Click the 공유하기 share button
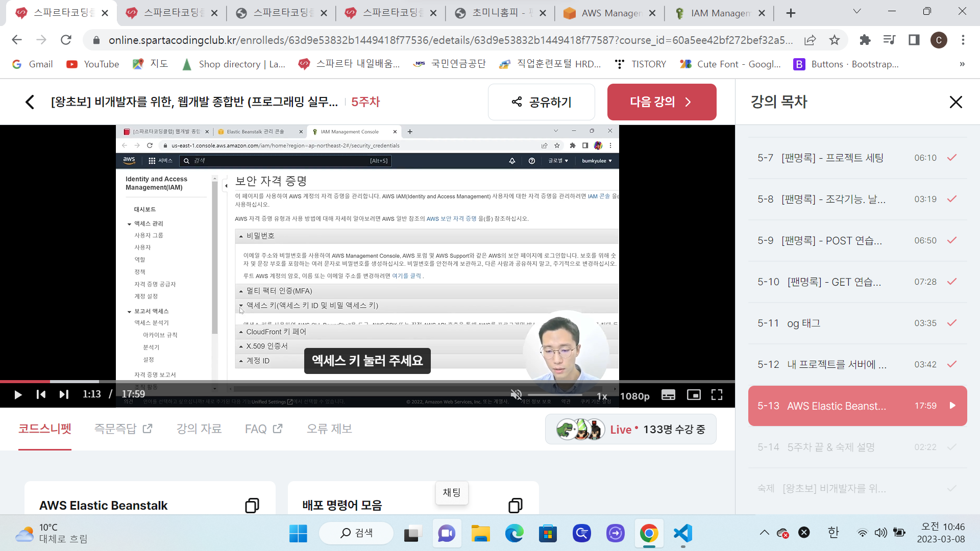980x551 pixels. click(542, 102)
